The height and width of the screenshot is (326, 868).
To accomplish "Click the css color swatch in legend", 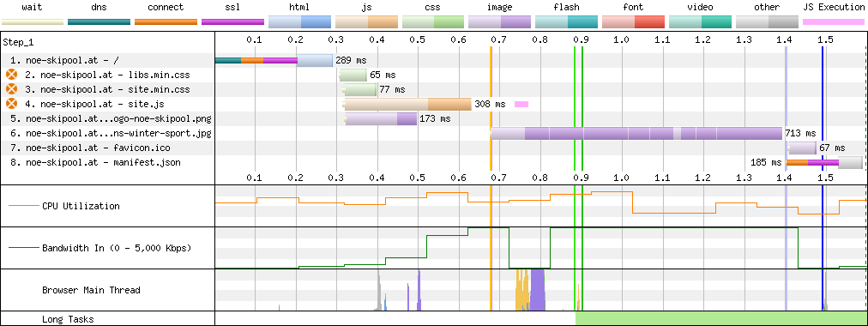I will click(x=433, y=22).
